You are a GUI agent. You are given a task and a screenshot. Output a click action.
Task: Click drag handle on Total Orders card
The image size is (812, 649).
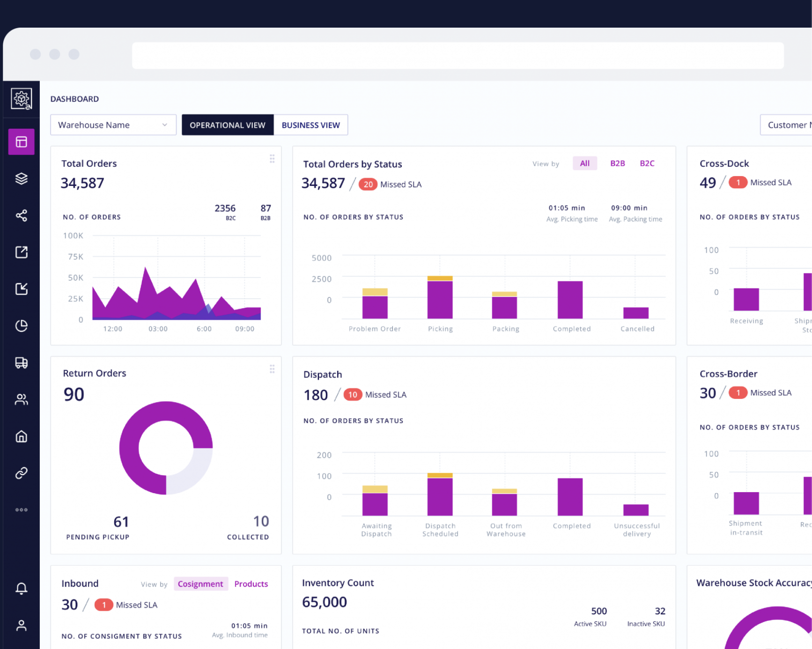click(272, 159)
